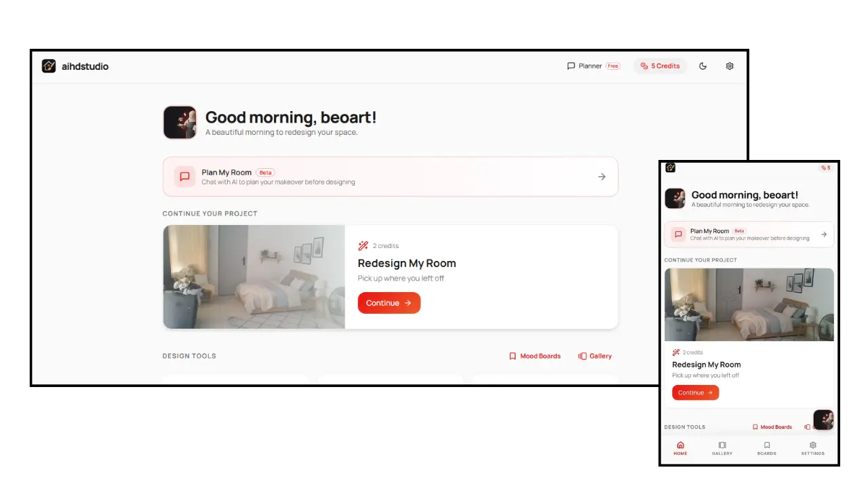Click the profile avatar in mobile greeting
Screen dimensions: 868x488
coord(675,199)
